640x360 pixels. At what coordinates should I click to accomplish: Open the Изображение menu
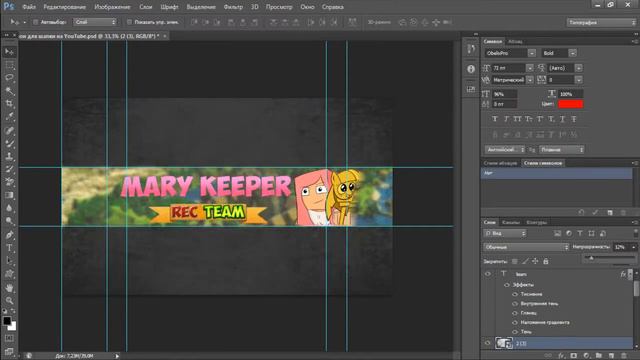[x=112, y=7]
